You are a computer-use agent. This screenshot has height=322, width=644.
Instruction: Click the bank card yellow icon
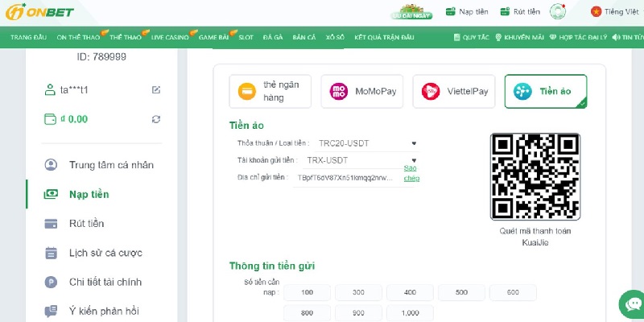point(247,91)
